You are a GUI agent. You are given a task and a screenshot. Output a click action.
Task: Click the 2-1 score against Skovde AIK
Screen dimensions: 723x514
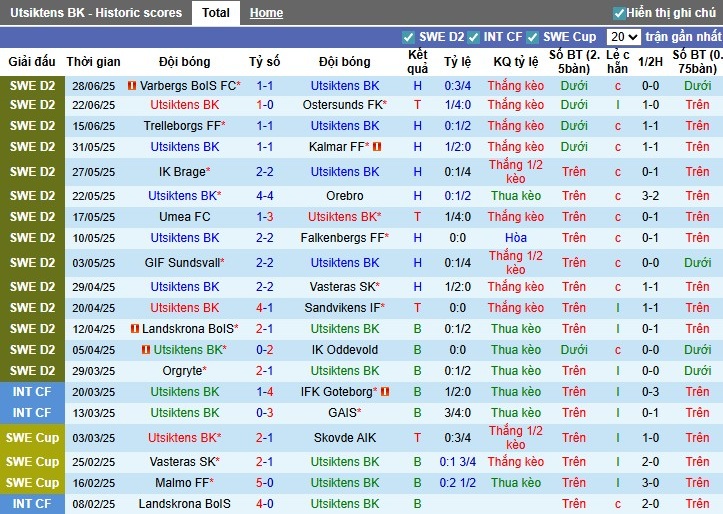click(265, 438)
